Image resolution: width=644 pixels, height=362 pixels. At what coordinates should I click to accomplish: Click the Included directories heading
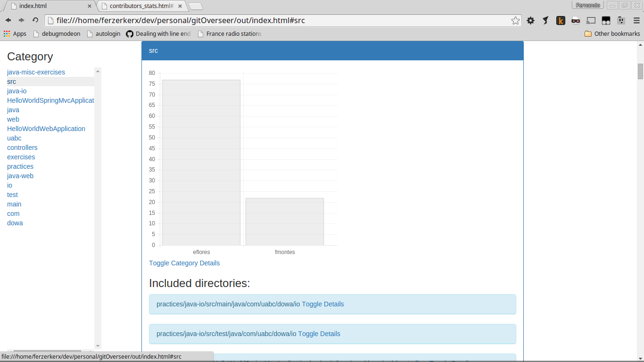[199, 283]
